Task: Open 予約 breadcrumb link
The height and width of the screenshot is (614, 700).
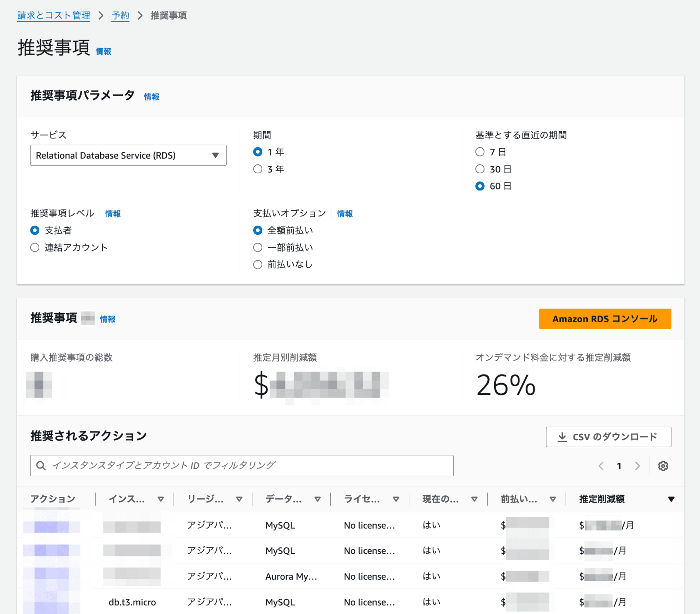Action: point(120,15)
